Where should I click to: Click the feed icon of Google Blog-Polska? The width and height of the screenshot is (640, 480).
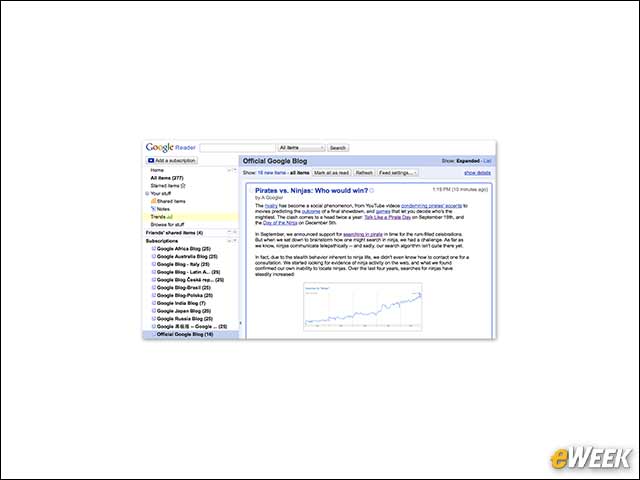pos(154,295)
